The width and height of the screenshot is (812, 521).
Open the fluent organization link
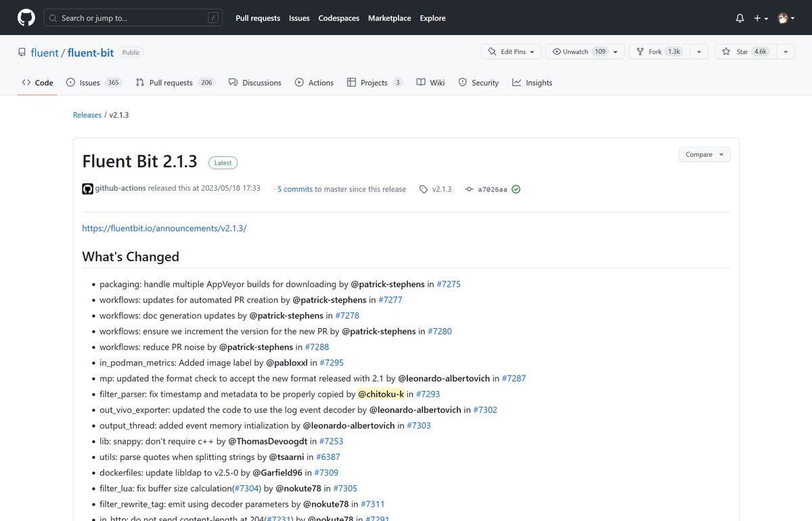[x=45, y=52]
